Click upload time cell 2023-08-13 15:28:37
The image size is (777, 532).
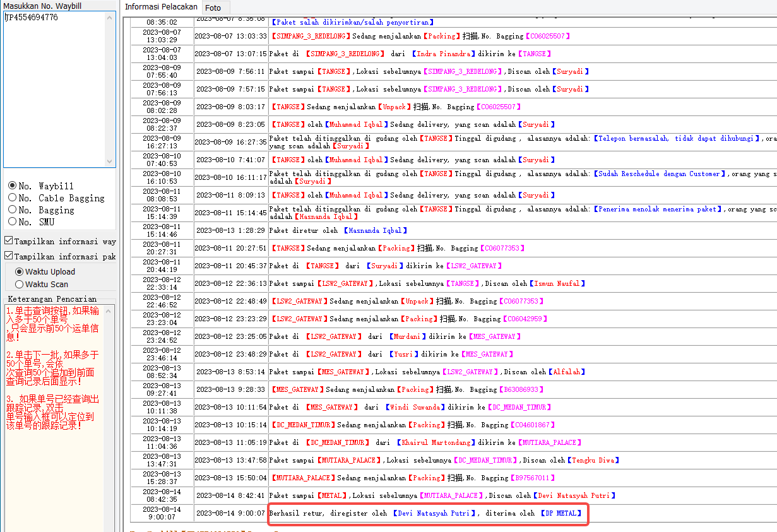click(x=162, y=478)
